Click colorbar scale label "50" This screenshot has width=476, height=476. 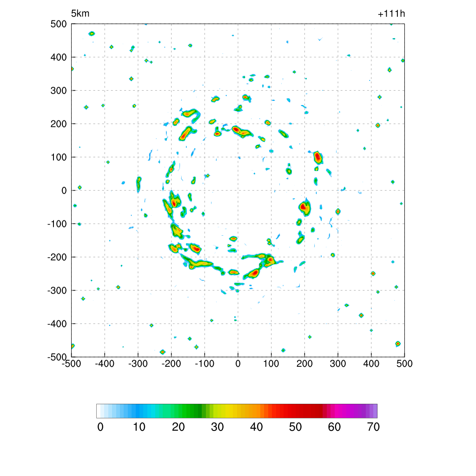tap(295, 427)
